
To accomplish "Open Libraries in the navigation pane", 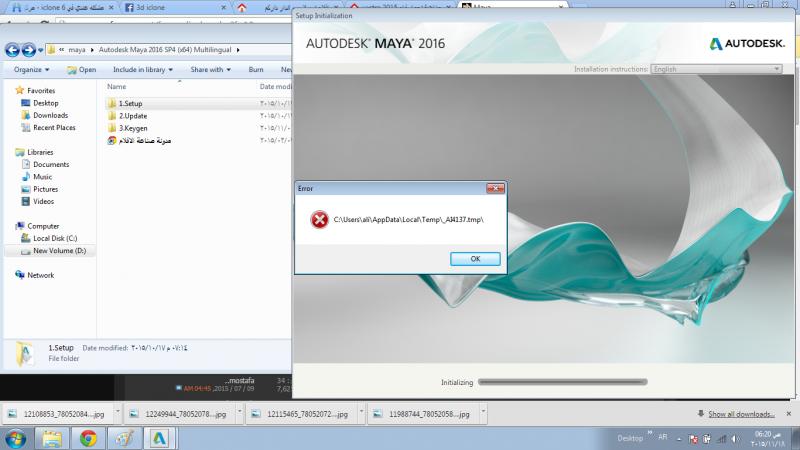I will coord(40,152).
